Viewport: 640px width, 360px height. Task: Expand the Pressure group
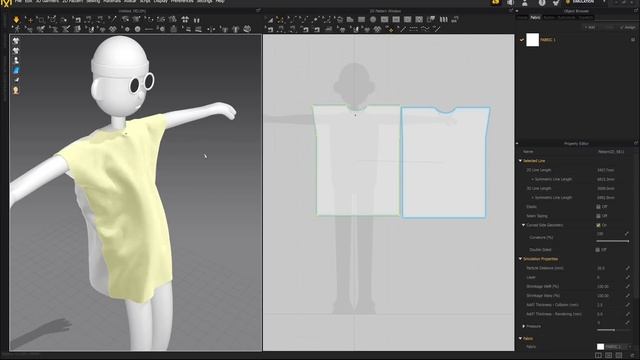(524, 326)
